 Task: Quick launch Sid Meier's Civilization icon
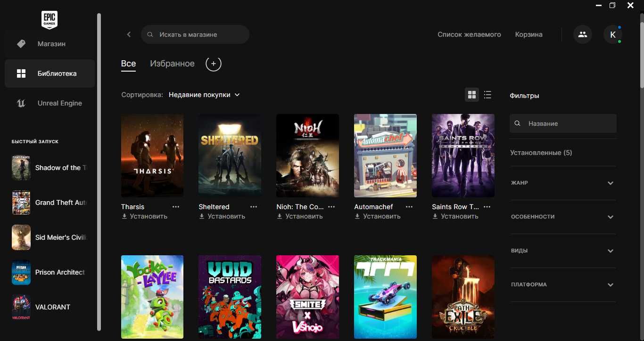pyautogui.click(x=21, y=237)
